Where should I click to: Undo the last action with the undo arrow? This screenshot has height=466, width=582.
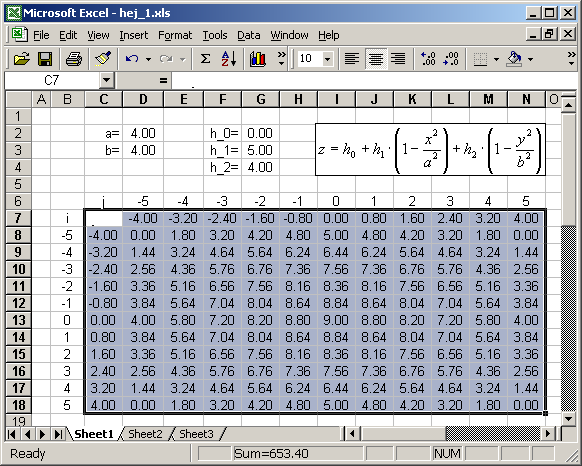point(132,59)
